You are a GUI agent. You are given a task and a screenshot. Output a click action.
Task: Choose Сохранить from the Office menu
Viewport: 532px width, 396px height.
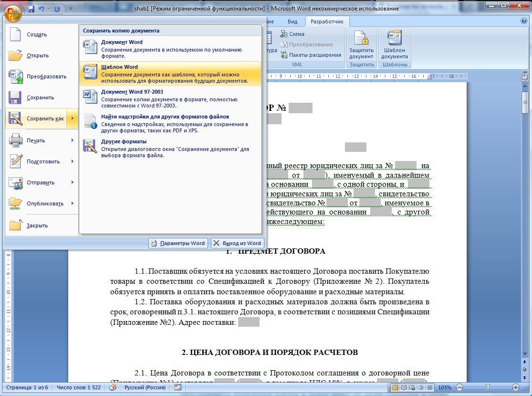[x=42, y=97]
